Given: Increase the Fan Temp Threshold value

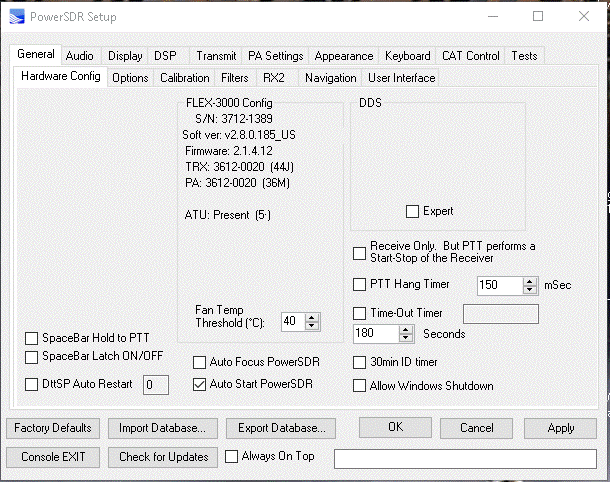Looking at the screenshot, I should point(311,318).
